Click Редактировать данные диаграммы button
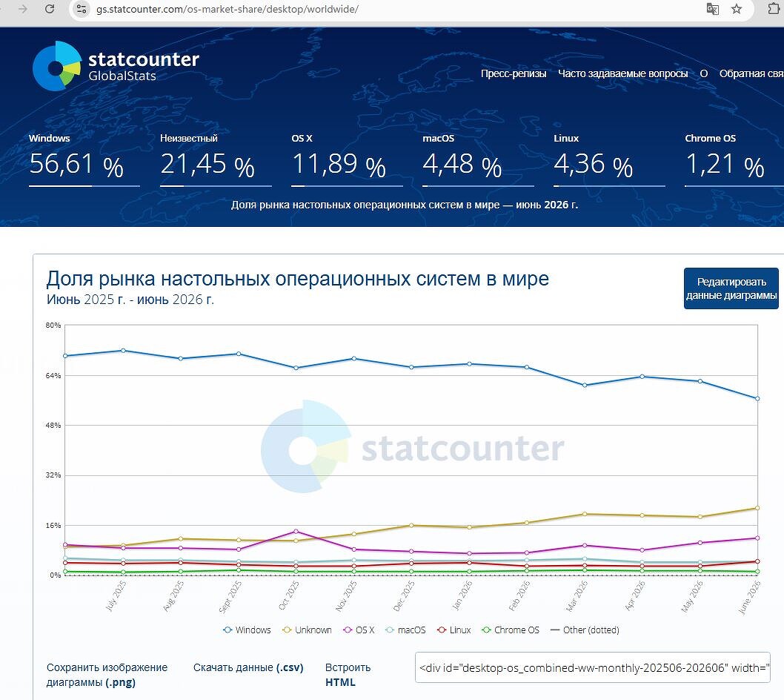784x700 pixels. [x=731, y=288]
